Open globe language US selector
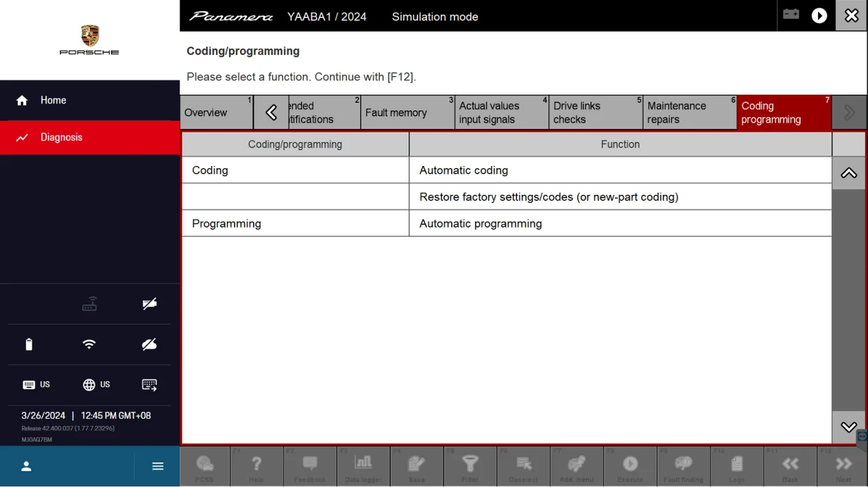Viewport: 868px width, 487px height. coord(96,385)
